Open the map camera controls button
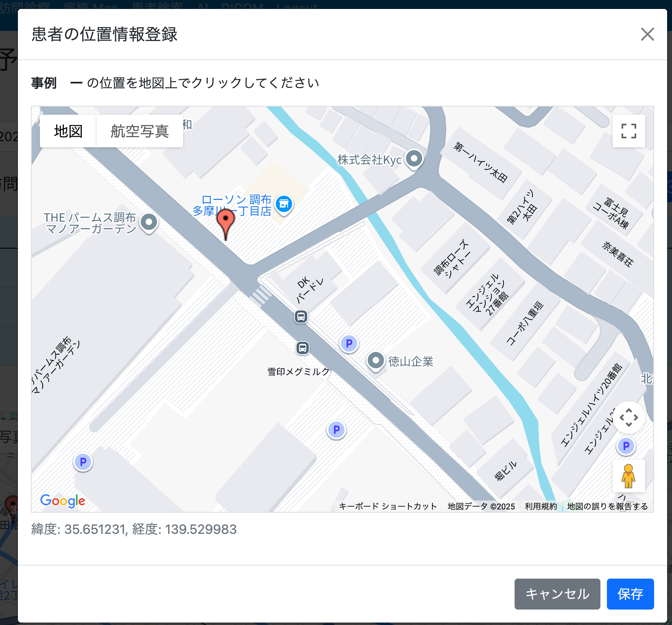 628,417
